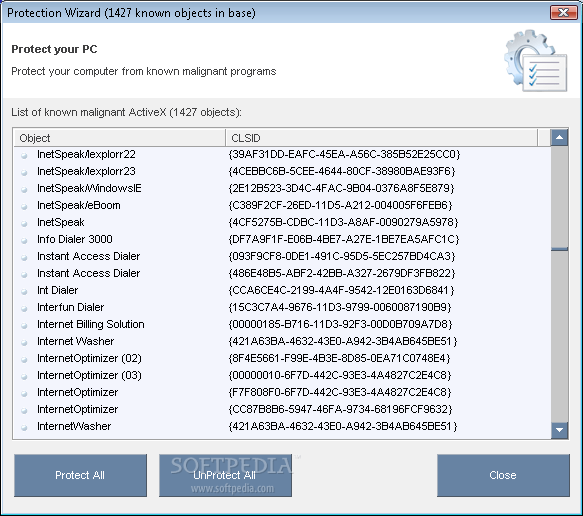Select the InetSpeak/WindowsIE entry
The image size is (583, 516).
point(89,188)
